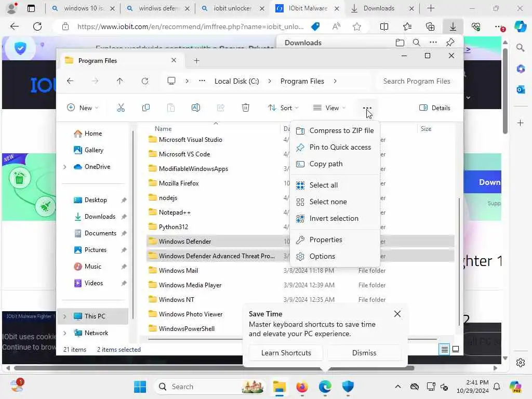This screenshot has width=532, height=399.
Task: Click the Rename icon in Explorer toolbar
Action: click(x=196, y=108)
